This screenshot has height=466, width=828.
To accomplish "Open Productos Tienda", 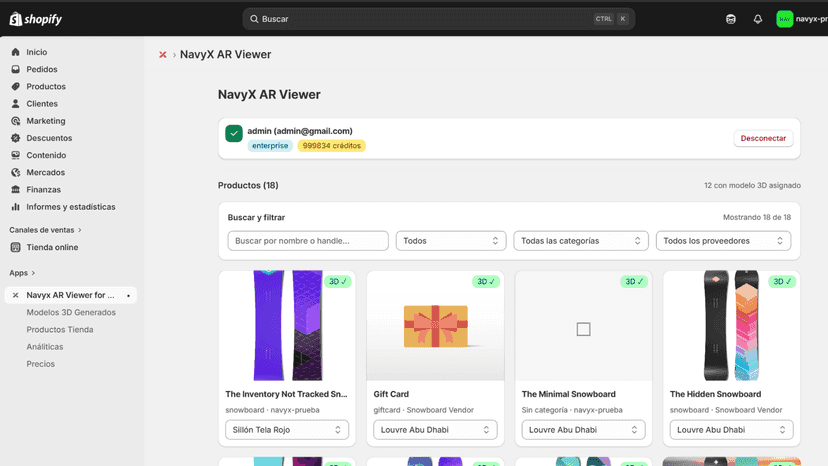I will (x=60, y=329).
